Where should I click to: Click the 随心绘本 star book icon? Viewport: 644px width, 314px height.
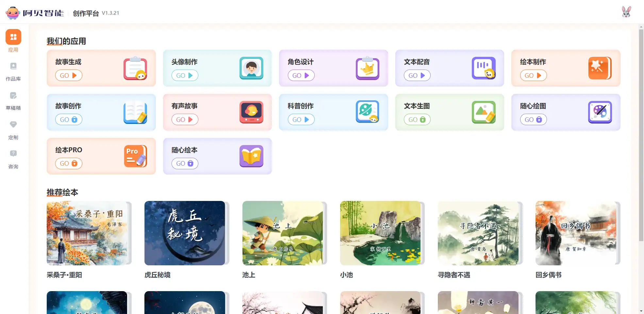pos(251,156)
